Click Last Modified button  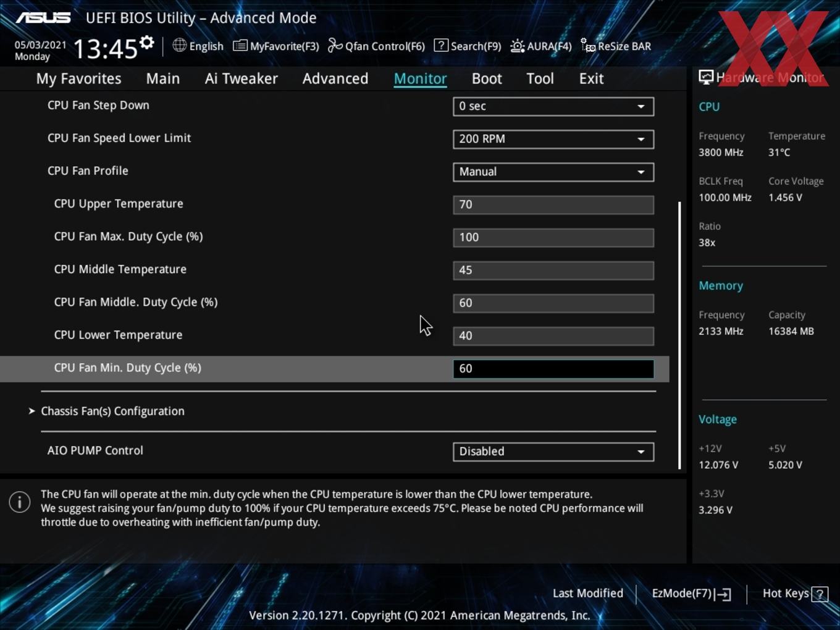tap(588, 594)
